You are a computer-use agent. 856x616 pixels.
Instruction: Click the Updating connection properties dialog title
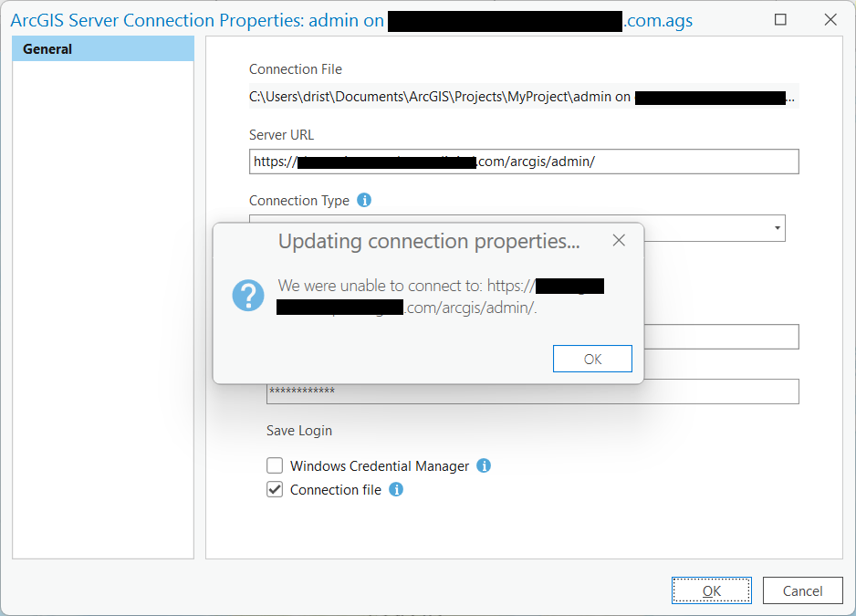pos(429,242)
